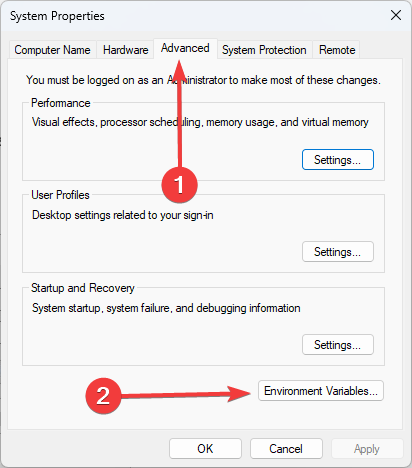Click the Performance group label
The height and width of the screenshot is (468, 412).
61,103
